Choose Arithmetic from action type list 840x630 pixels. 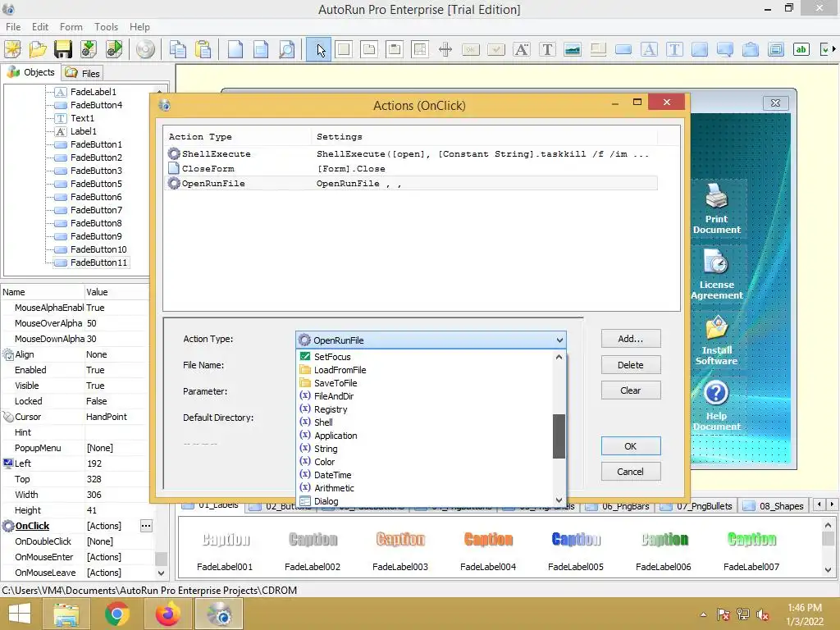(x=426, y=488)
